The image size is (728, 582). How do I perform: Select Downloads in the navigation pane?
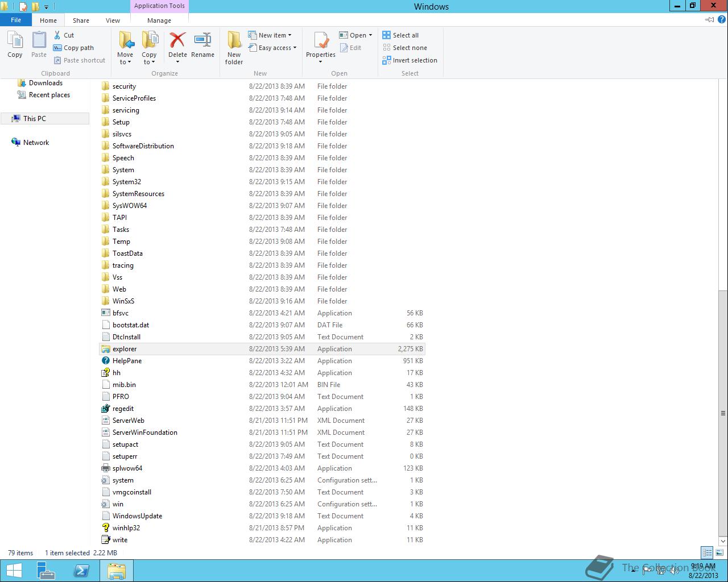pyautogui.click(x=45, y=83)
